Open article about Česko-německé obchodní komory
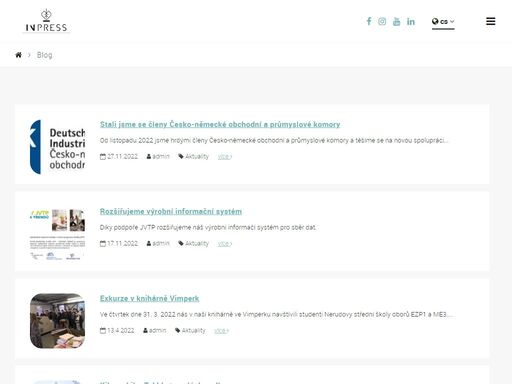 pos(220,124)
